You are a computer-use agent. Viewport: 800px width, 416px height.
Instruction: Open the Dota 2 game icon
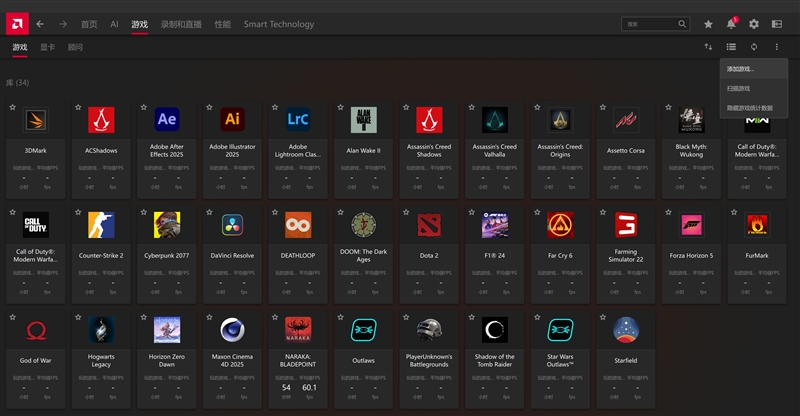tap(429, 225)
